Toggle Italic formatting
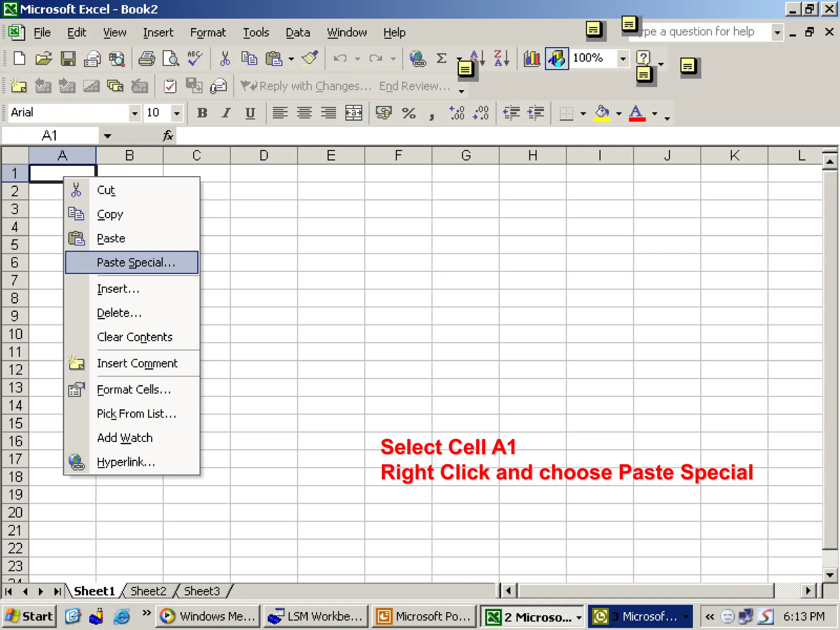840x630 pixels. click(226, 113)
